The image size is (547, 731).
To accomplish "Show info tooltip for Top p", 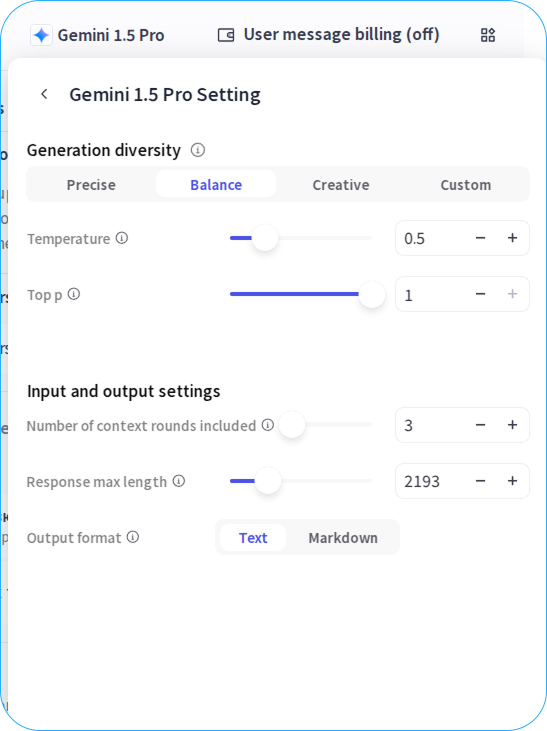I will 74,294.
